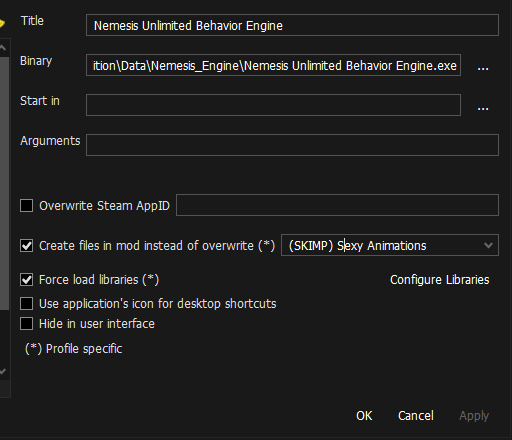Click the Start in input field
512x440 pixels.
[273, 105]
